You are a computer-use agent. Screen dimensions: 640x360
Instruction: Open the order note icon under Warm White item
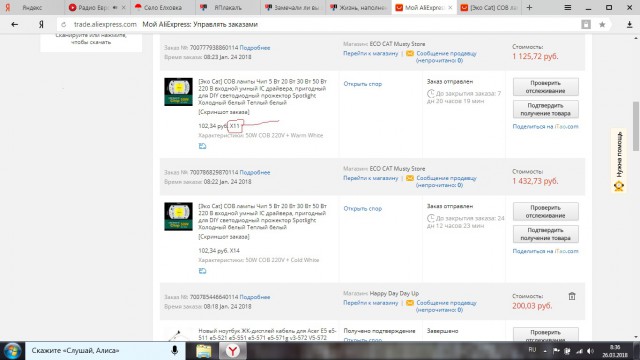point(202,146)
